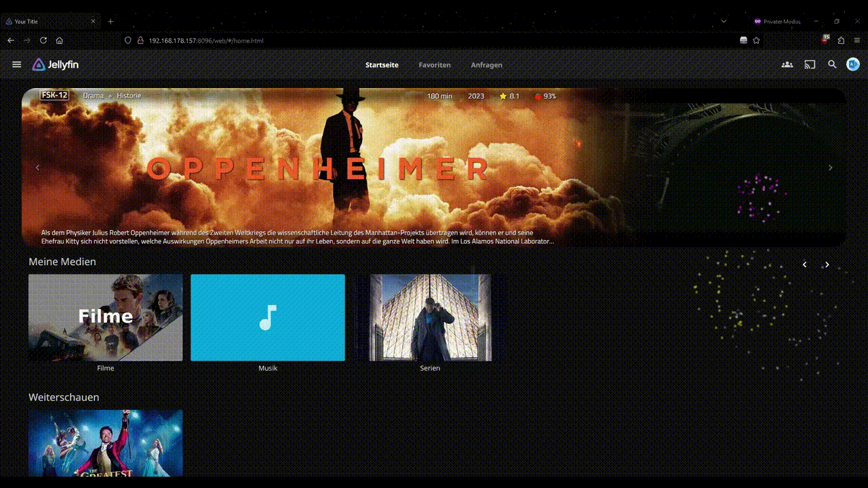
Task: Show previous banner slide with left arrow
Action: [37, 167]
